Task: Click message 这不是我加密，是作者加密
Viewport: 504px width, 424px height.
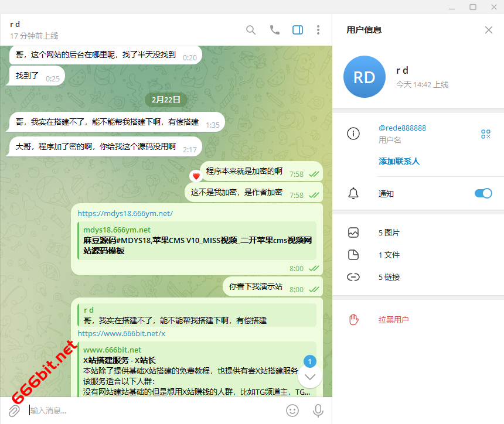Action: (x=254, y=193)
